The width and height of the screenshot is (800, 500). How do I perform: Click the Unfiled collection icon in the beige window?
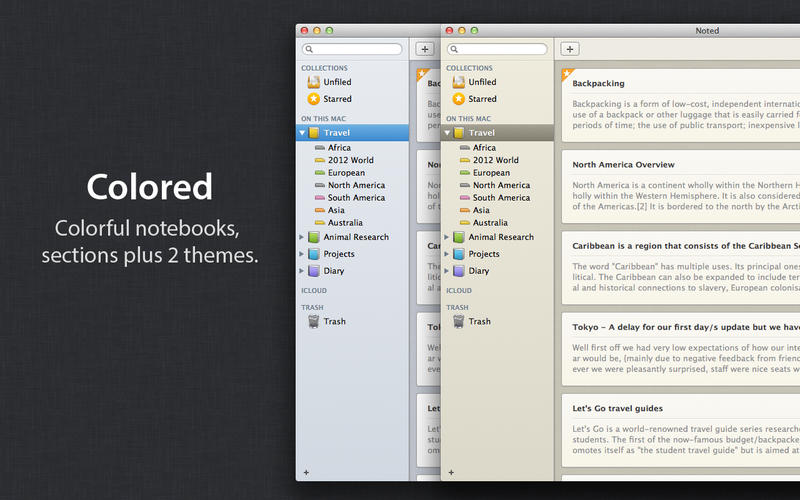click(459, 82)
